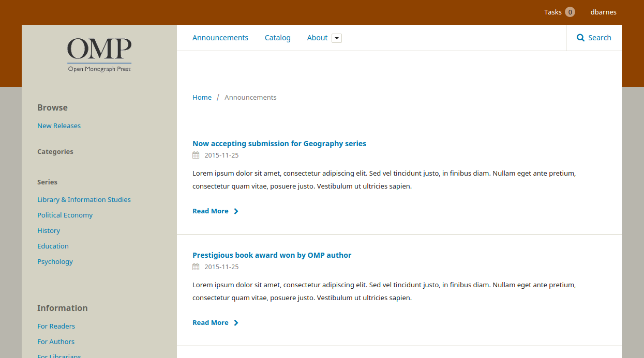Click the OMP Open Monograph Press logo
644x358 pixels.
(x=99, y=55)
